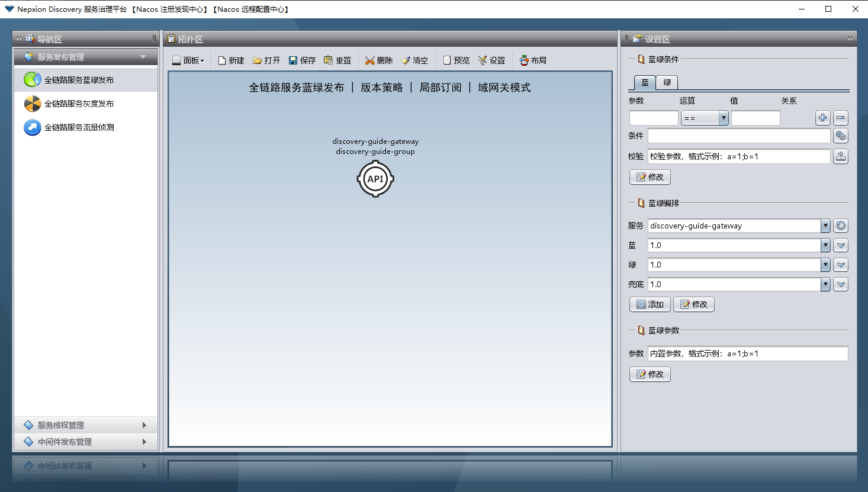Screen dimensions: 868x492
Task: Click the 导航区 panel header icon
Action: tap(30, 38)
